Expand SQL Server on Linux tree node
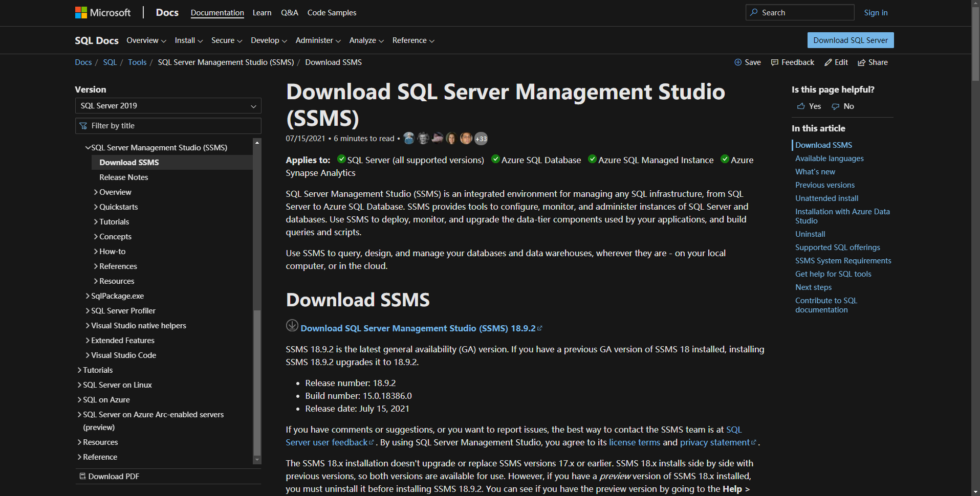The height and width of the screenshot is (496, 980). pyautogui.click(x=79, y=385)
